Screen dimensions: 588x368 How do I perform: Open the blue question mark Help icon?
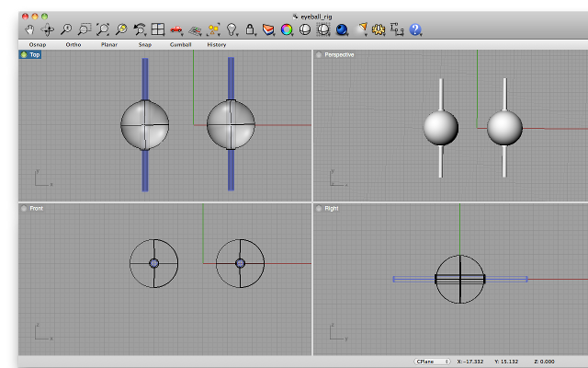click(x=415, y=29)
